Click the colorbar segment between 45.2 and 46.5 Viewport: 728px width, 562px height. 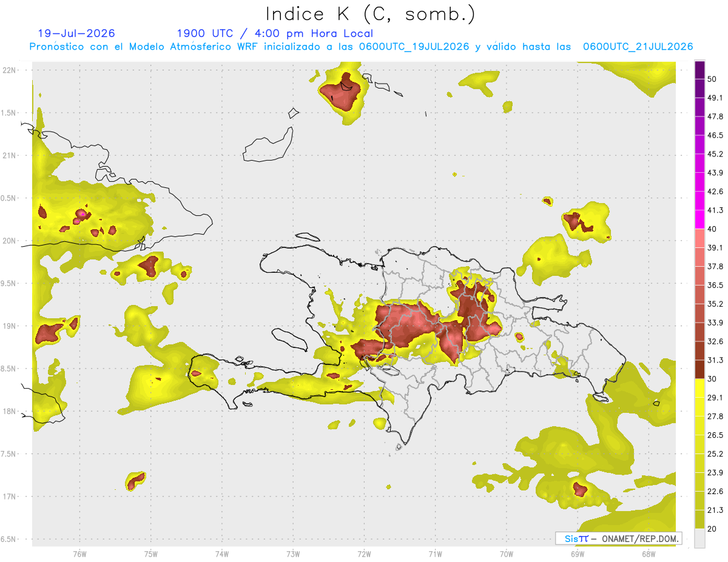699,145
